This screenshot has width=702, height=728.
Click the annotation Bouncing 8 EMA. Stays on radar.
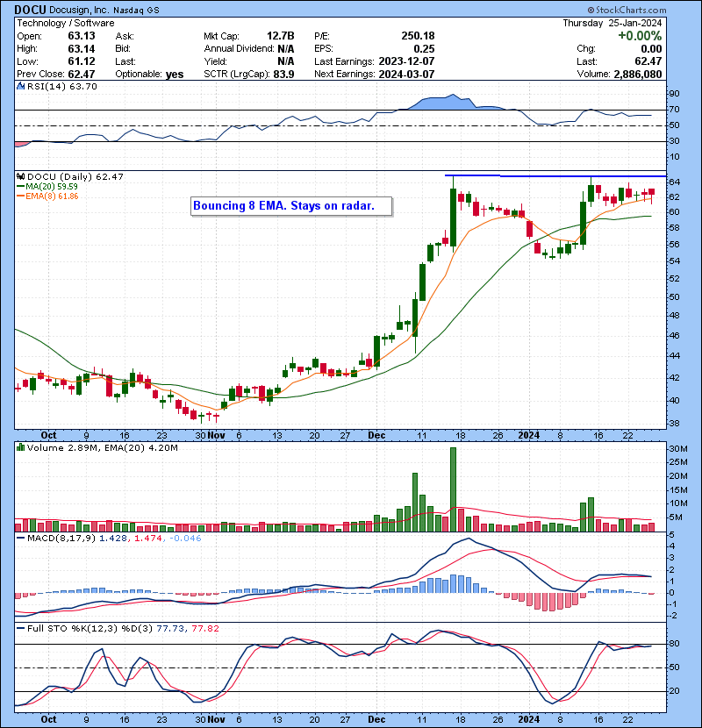coord(283,205)
